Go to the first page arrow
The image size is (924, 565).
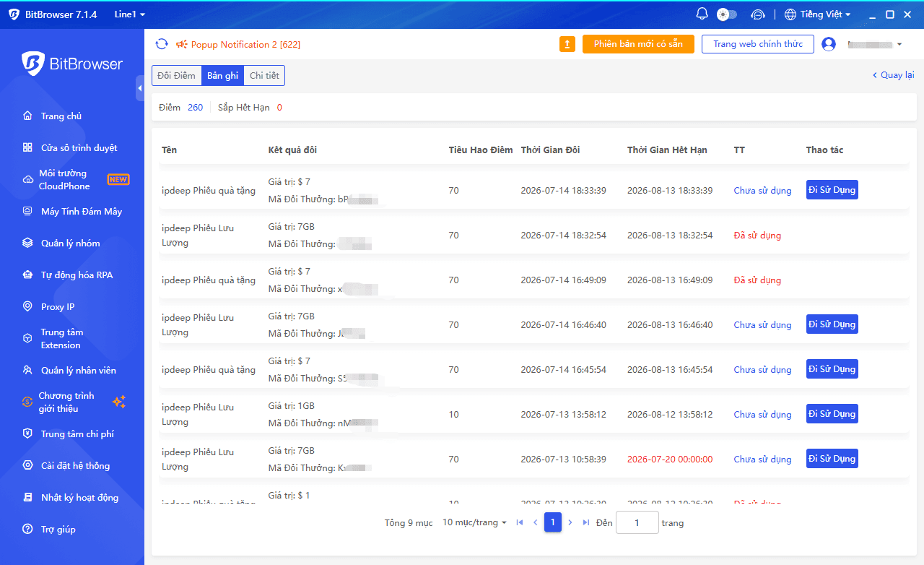520,522
